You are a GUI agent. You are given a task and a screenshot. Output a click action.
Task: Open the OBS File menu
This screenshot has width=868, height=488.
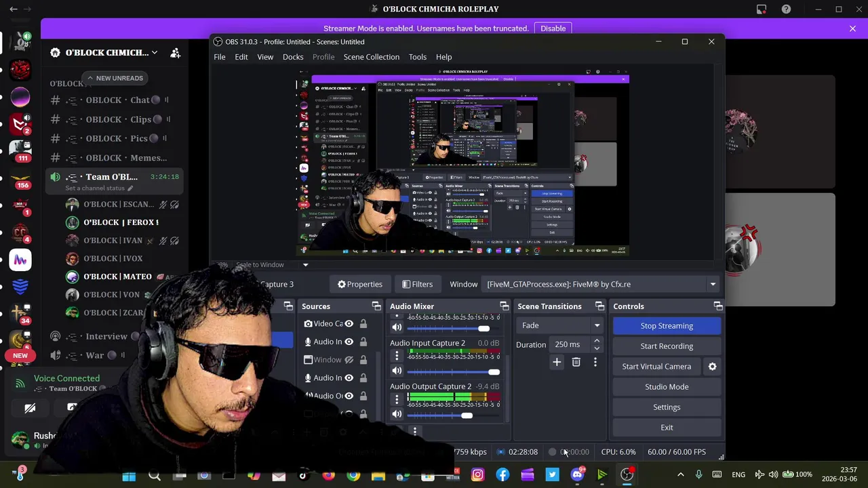coord(220,57)
